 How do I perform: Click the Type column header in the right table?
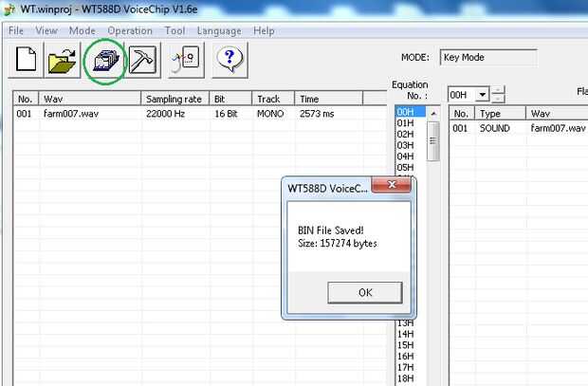tap(500, 113)
